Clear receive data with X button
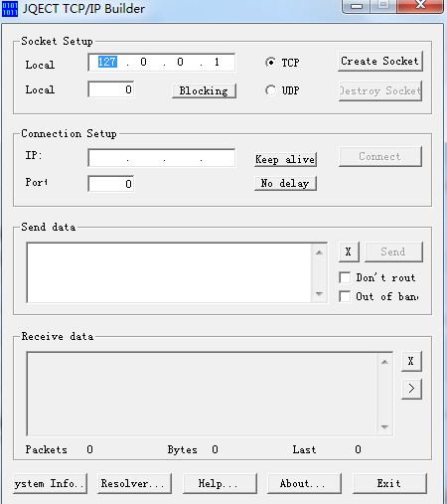The image size is (447, 504). tap(411, 361)
